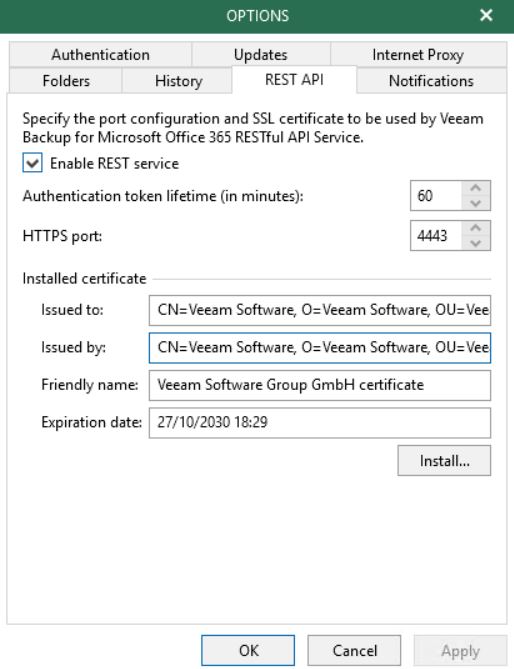
Task: Click the HTTPS port field showing 4443
Action: tap(436, 236)
